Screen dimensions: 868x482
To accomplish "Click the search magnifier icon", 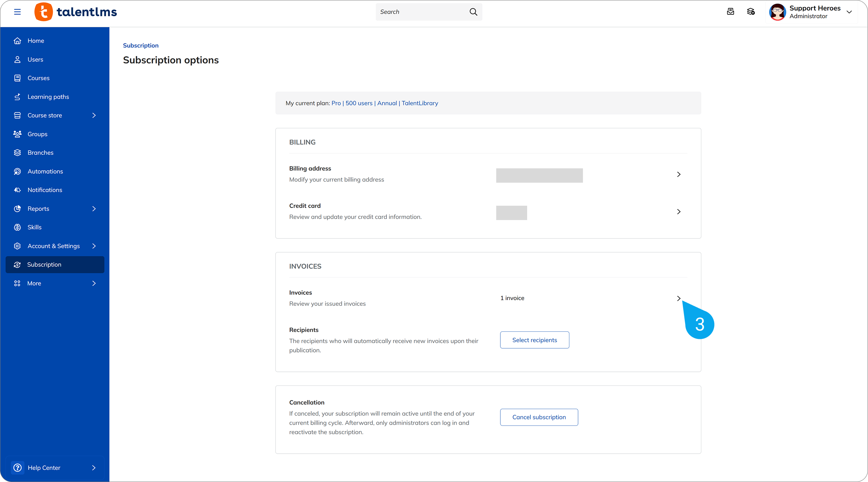I will click(x=473, y=12).
